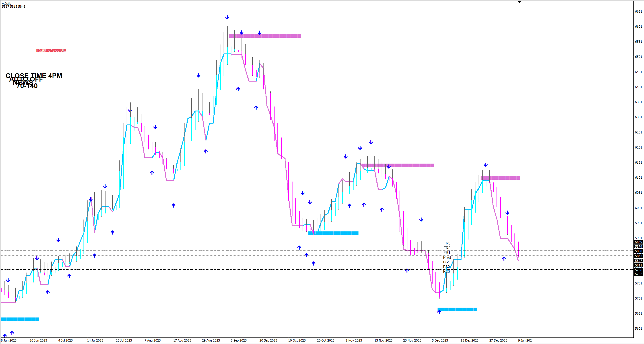Click the topmost down arrow above September peak

[227, 17]
